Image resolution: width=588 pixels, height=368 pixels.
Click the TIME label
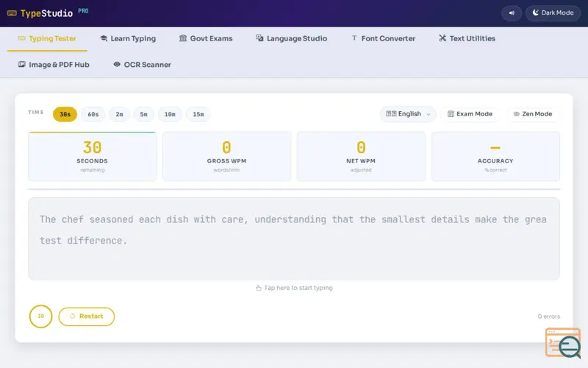[35, 113]
